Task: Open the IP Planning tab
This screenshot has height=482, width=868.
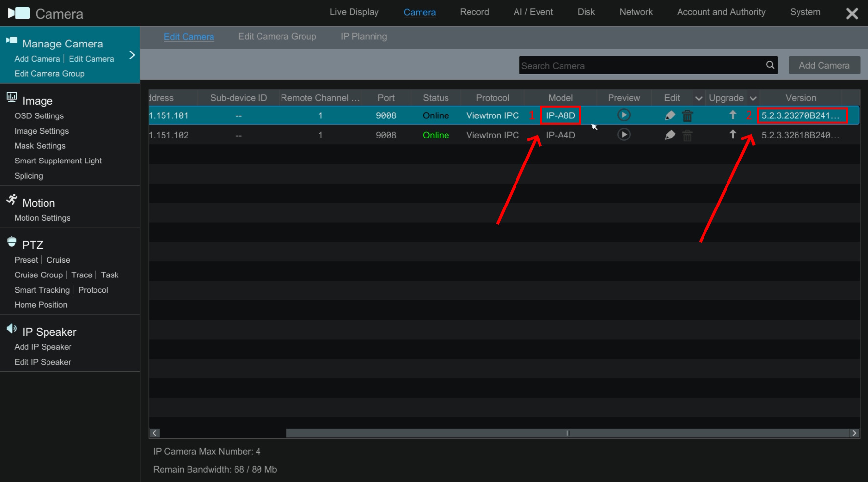Action: [364, 37]
